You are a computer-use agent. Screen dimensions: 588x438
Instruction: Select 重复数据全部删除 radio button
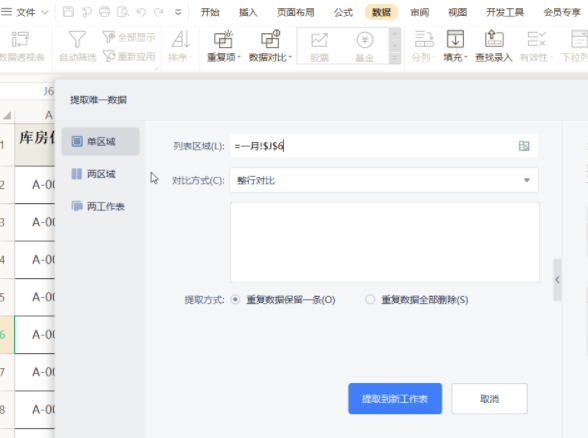point(370,300)
